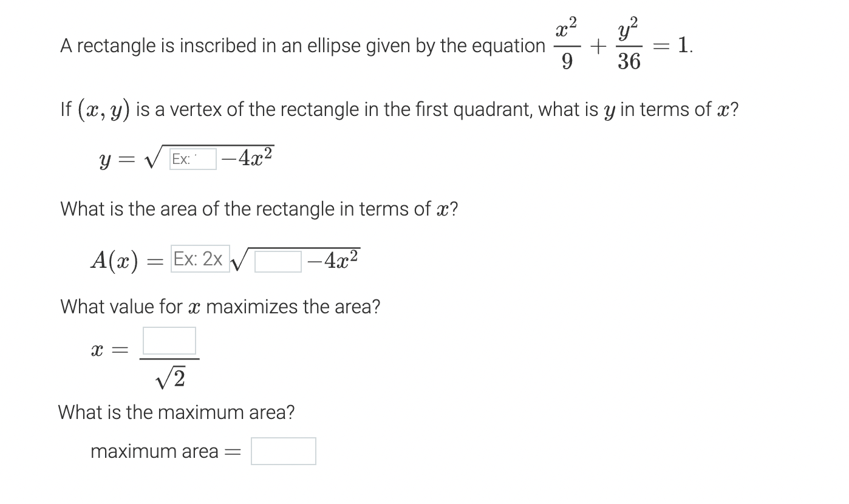Click the maximum area answer box

click(x=283, y=451)
